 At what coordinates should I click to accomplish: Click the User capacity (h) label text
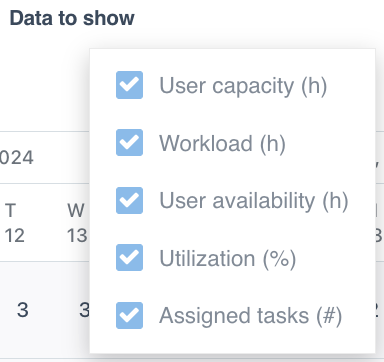pos(243,86)
